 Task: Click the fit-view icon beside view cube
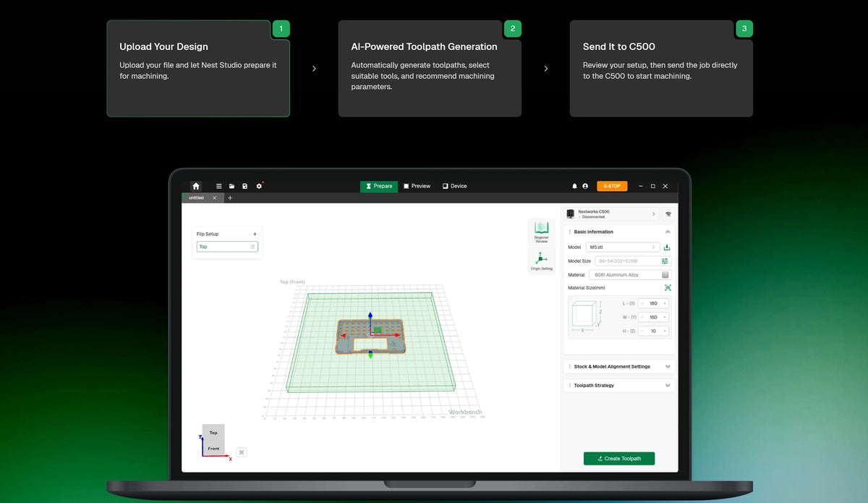(242, 452)
